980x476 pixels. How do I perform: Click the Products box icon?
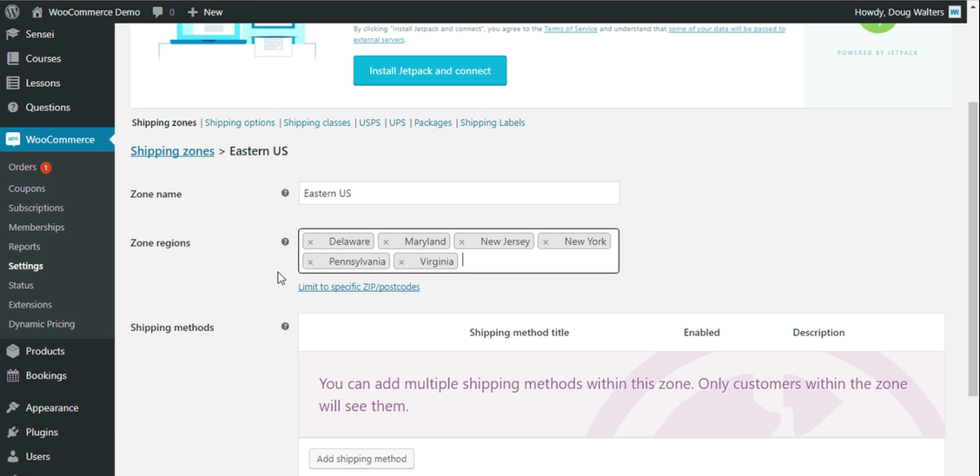tap(12, 351)
